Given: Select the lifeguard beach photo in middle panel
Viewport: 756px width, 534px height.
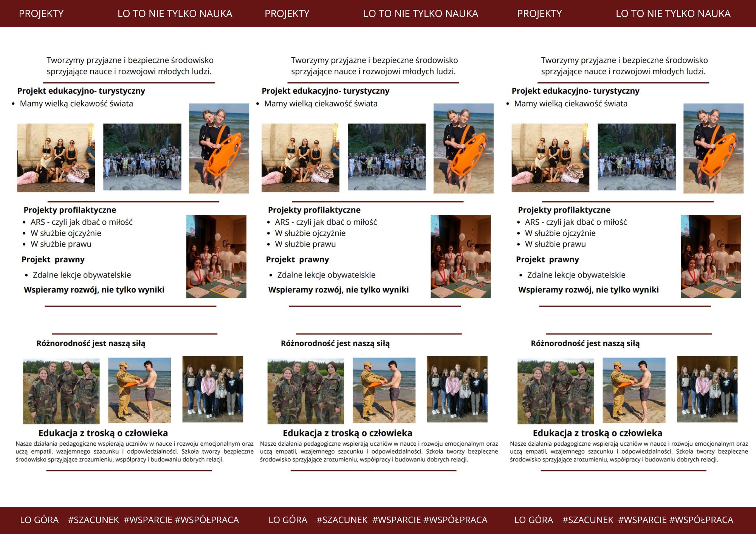Looking at the screenshot, I should 384,390.
